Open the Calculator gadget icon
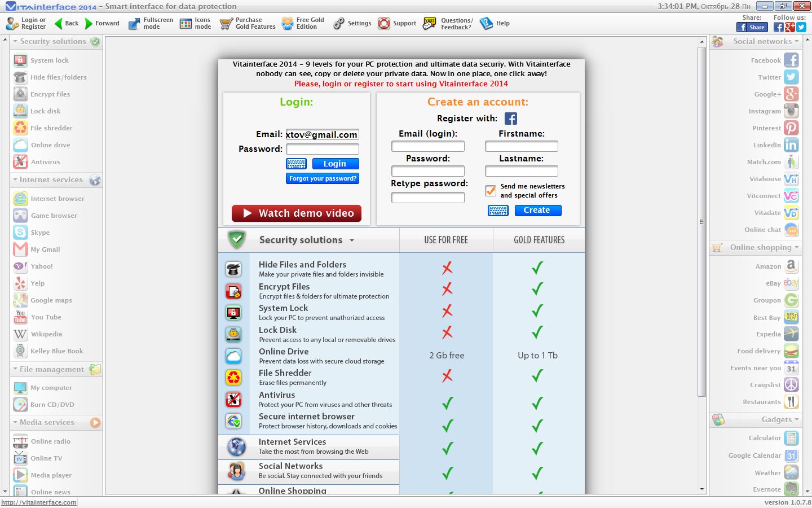Image resolution: width=812 pixels, height=508 pixels. point(791,438)
